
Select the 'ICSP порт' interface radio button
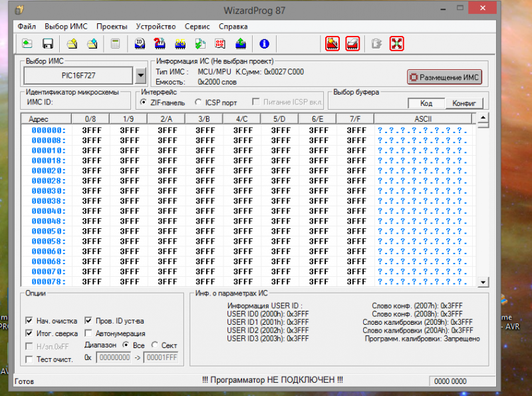point(199,102)
